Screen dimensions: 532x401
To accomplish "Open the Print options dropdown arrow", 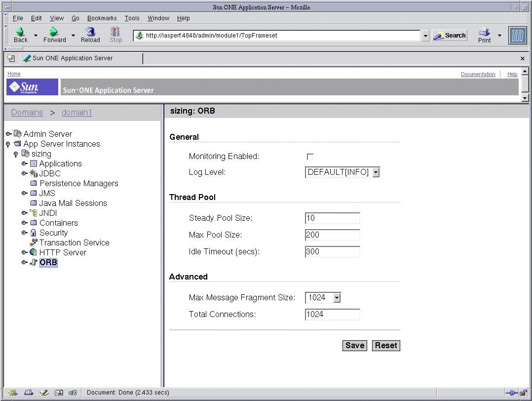I will click(x=499, y=36).
